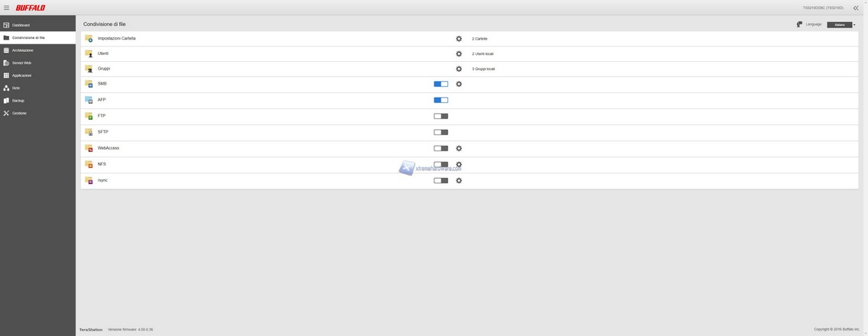The height and width of the screenshot is (336, 868).
Task: Open the Utenti settings gear
Action: (x=459, y=54)
